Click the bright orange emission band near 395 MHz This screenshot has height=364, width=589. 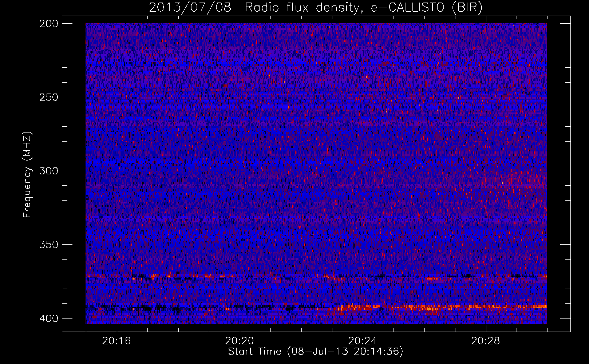click(439, 307)
